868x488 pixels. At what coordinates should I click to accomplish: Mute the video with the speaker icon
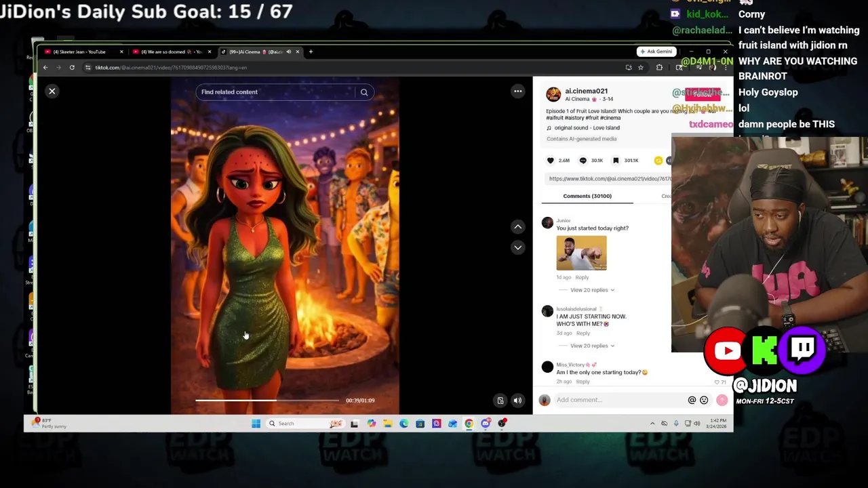tap(517, 401)
